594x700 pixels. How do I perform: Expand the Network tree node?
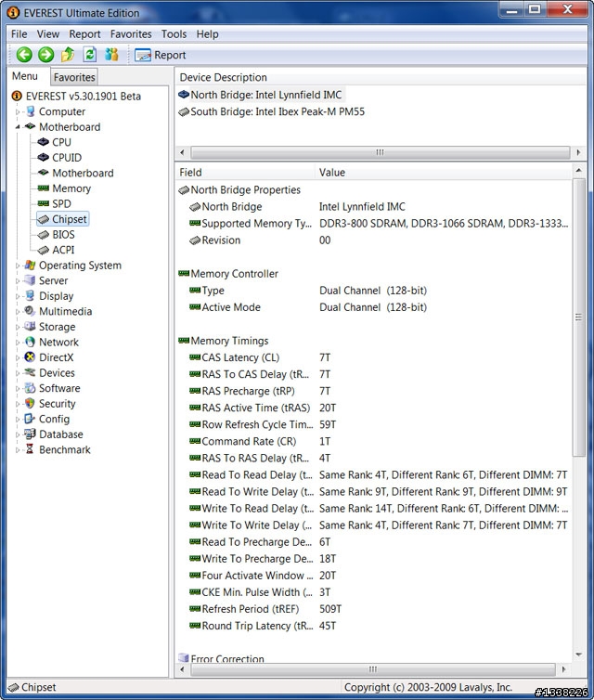click(18, 343)
